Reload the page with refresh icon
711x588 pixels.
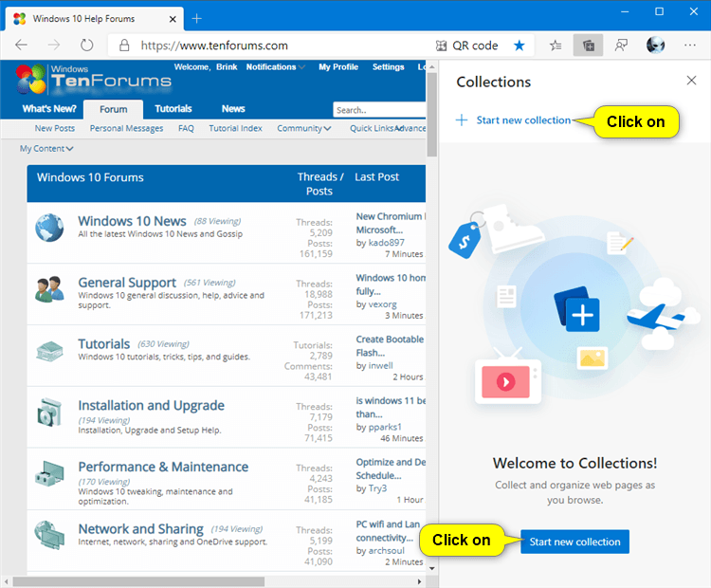pyautogui.click(x=86, y=45)
